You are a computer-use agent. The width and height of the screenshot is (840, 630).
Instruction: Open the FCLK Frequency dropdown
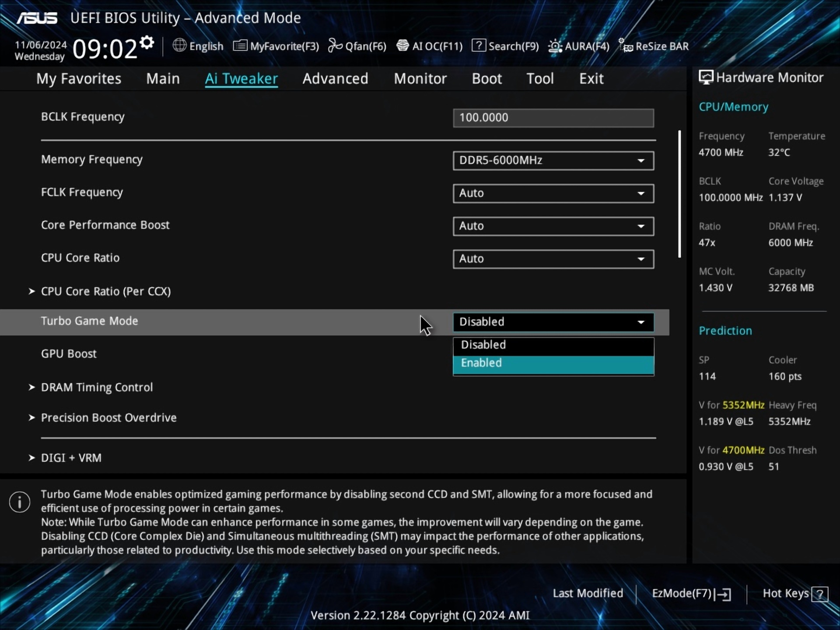coord(553,193)
